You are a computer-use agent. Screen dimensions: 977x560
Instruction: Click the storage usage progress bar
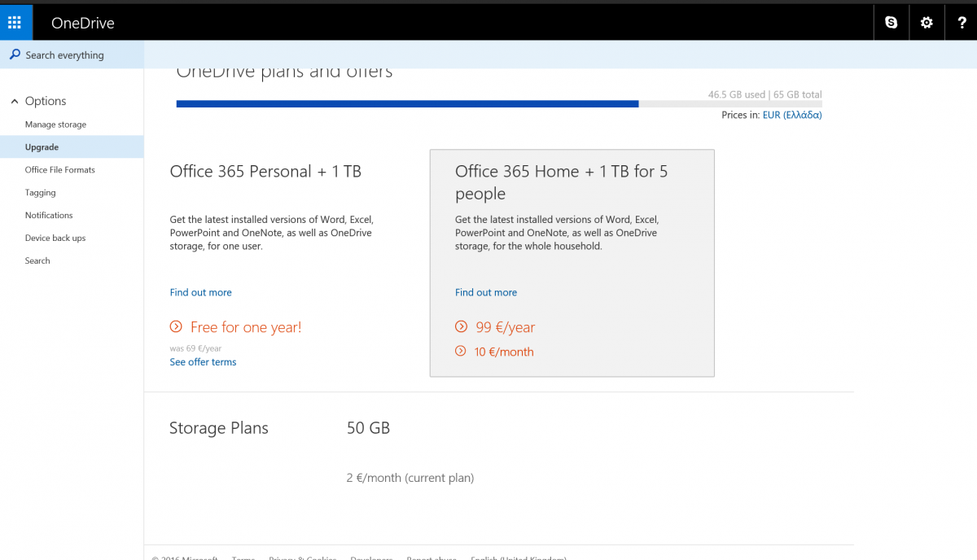[x=499, y=103]
